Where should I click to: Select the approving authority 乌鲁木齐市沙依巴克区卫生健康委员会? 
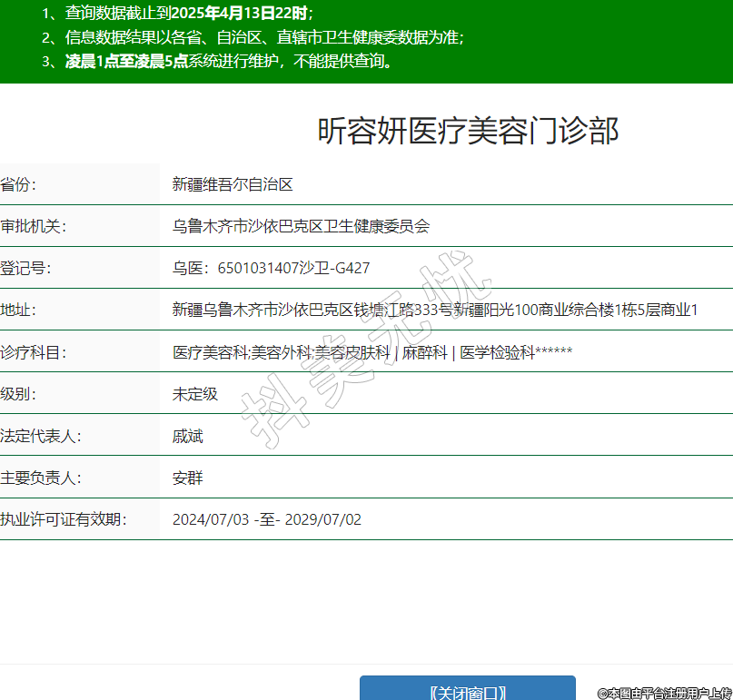301,226
